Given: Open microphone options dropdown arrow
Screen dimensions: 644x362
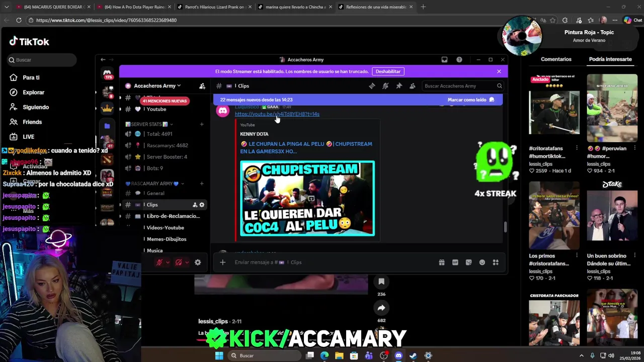Looking at the screenshot, I should tap(168, 262).
